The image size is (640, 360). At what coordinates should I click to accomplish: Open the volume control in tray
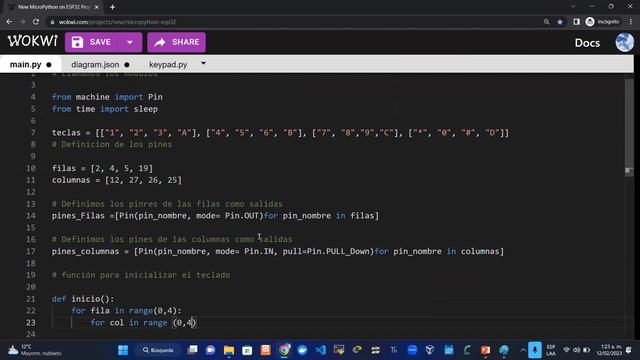coord(576,350)
